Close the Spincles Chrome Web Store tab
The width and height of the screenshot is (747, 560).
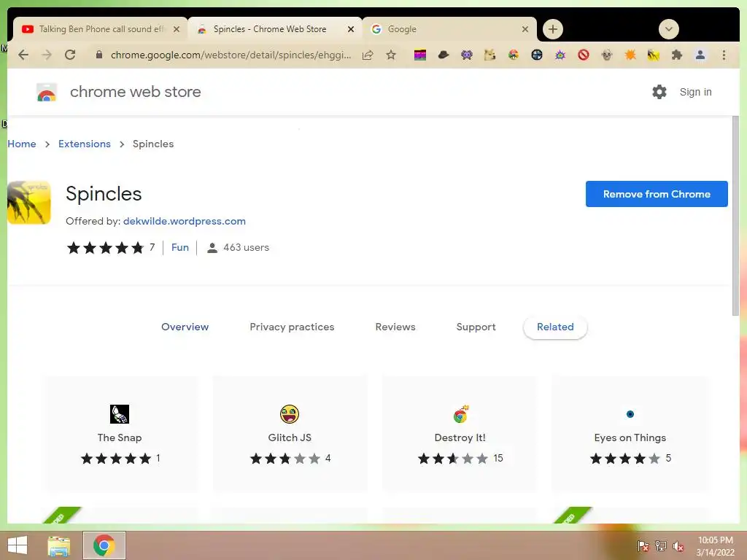[x=351, y=29]
